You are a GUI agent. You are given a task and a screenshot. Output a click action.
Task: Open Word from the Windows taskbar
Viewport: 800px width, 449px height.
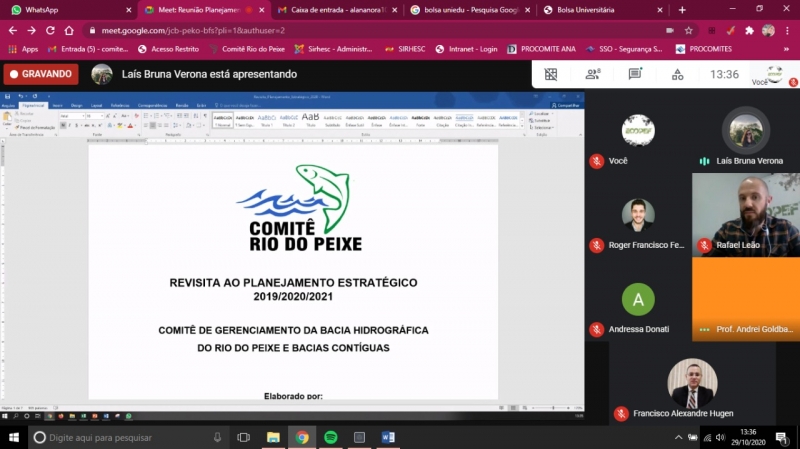[388, 437]
